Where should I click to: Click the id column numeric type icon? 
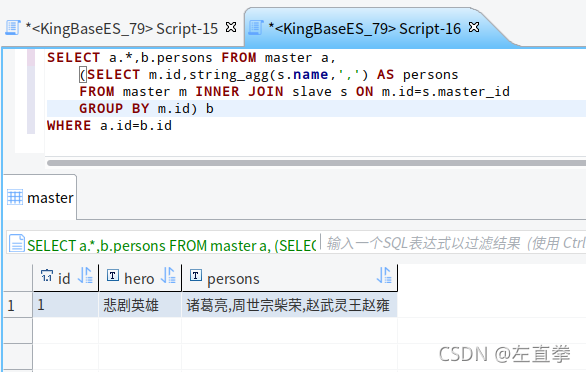click(47, 276)
